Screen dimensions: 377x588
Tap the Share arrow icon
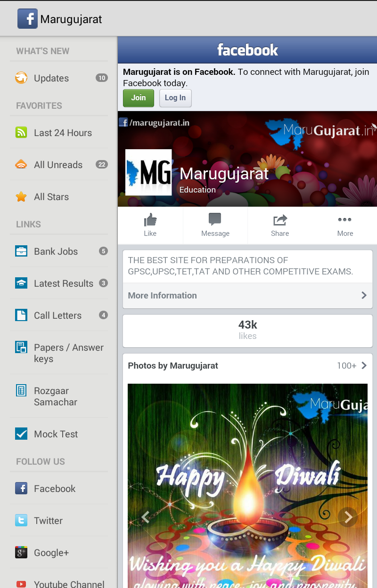coord(280,220)
